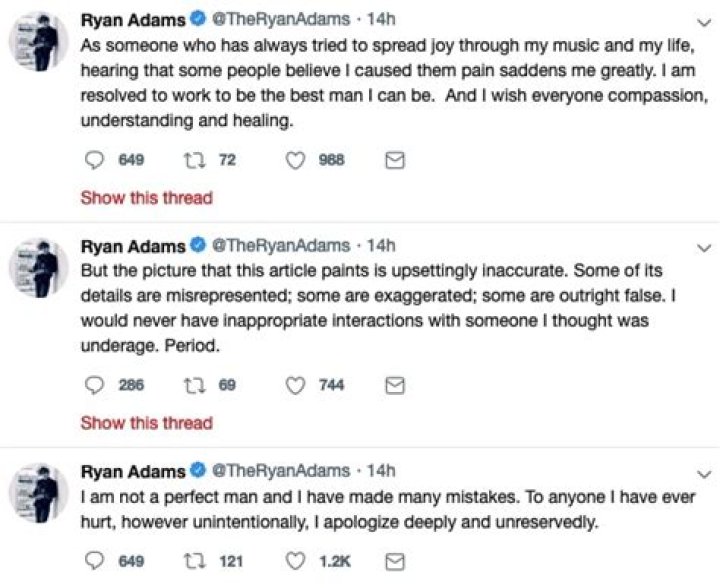Open the dropdown caret on the apology tweet
Image resolution: width=720 pixels, height=588 pixels.
pyautogui.click(x=703, y=472)
